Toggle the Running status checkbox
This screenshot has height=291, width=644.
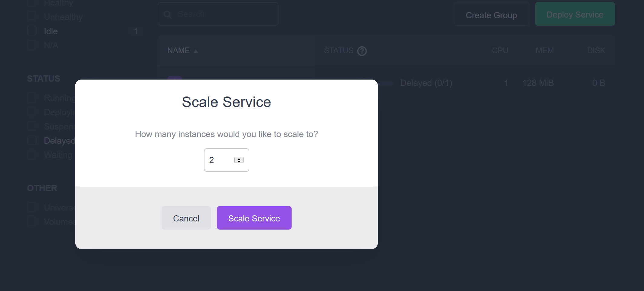(x=32, y=98)
